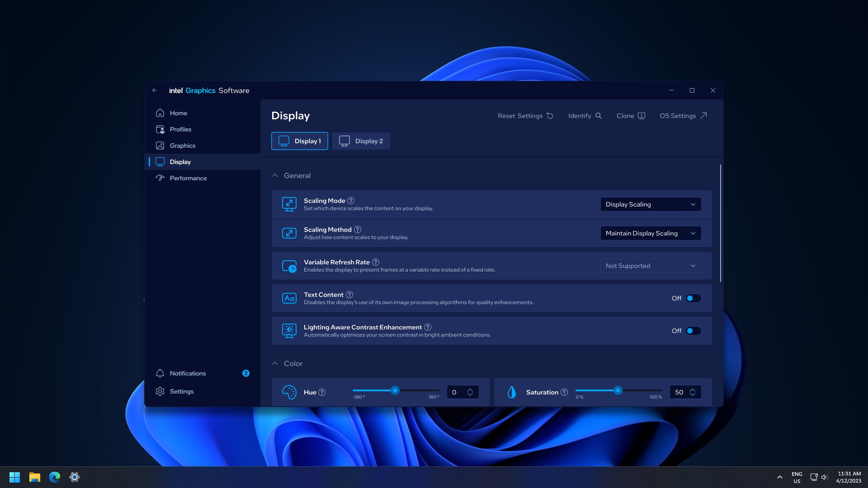Click the Saturation value input field

point(680,392)
